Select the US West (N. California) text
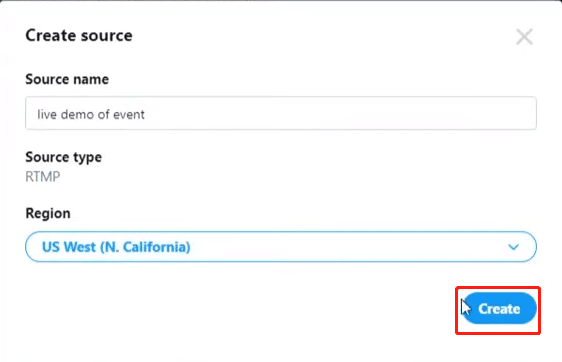This screenshot has height=362, width=562. tap(116, 247)
